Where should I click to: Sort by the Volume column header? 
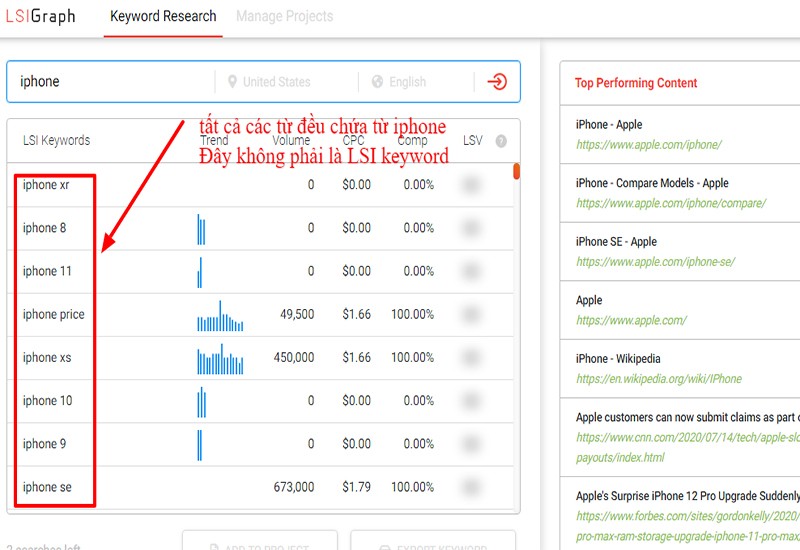pos(291,141)
